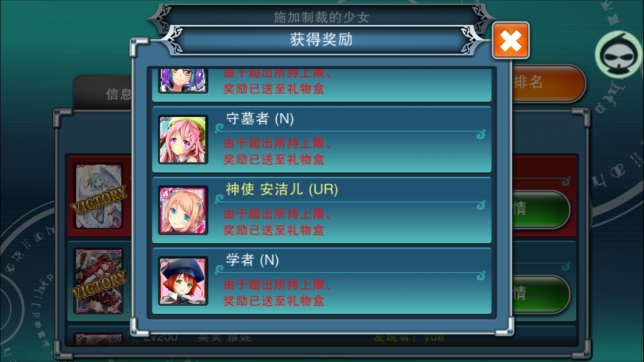Click the lower green 情 details button
644x362 pixels.
point(541,294)
